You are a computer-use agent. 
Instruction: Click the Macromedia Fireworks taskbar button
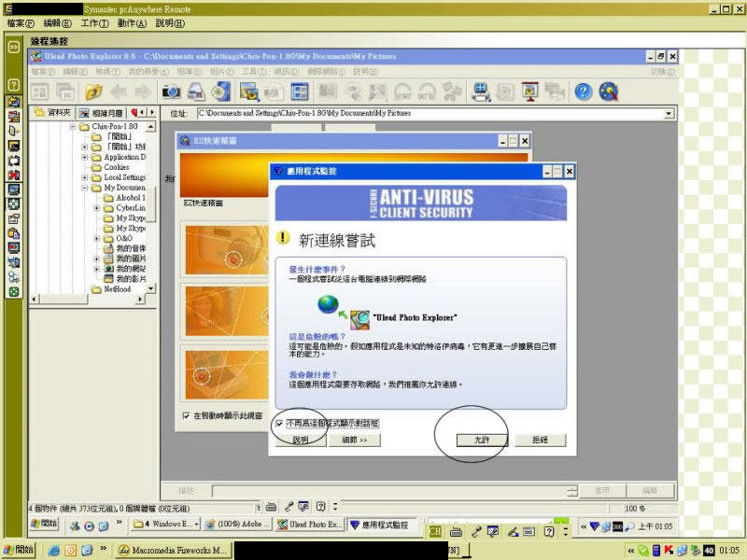tap(174, 550)
